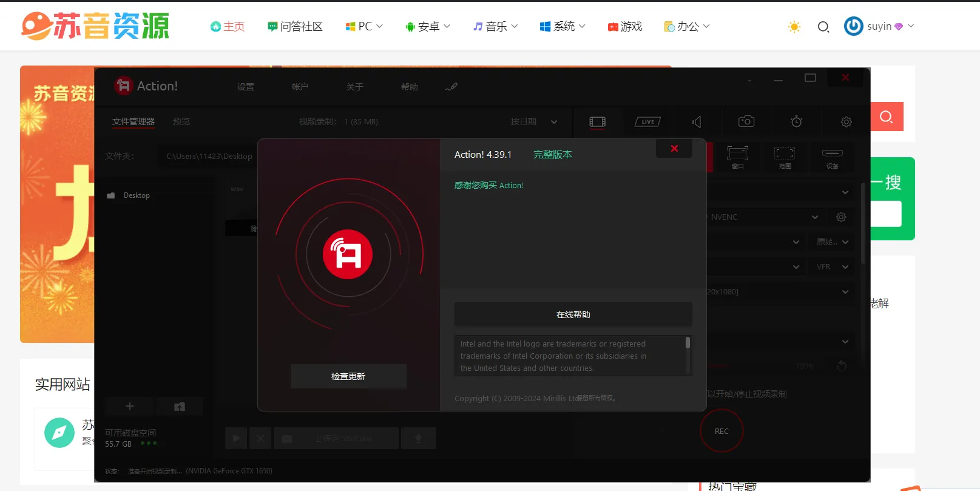
Task: Open the video recording mode film icon
Action: [x=598, y=122]
